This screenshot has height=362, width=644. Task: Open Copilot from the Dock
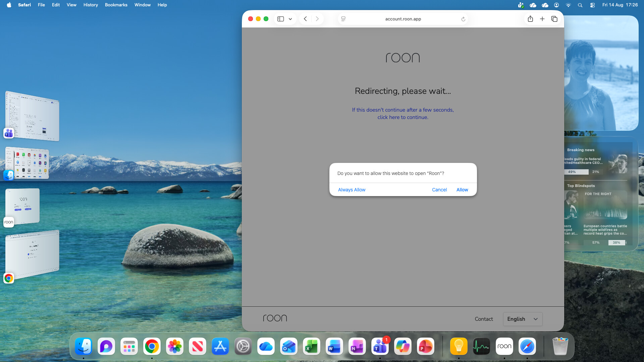click(403, 346)
